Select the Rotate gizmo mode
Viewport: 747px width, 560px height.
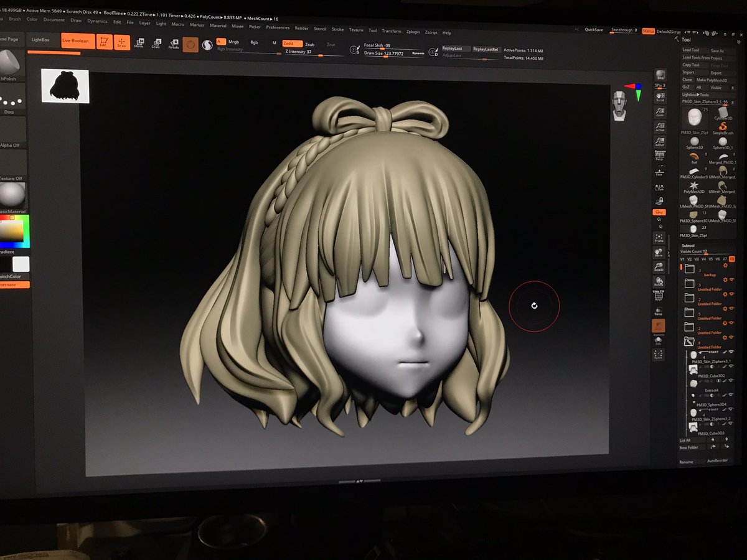[173, 44]
